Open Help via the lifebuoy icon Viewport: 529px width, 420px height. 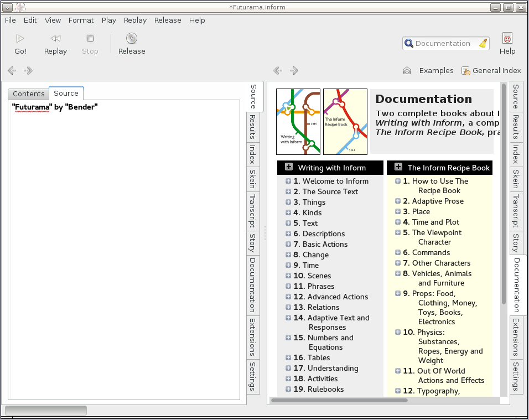coord(507,38)
